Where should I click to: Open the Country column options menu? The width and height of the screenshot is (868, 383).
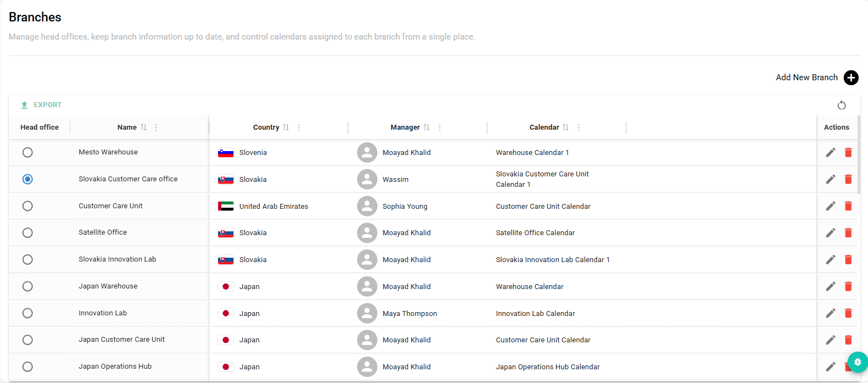(x=299, y=127)
